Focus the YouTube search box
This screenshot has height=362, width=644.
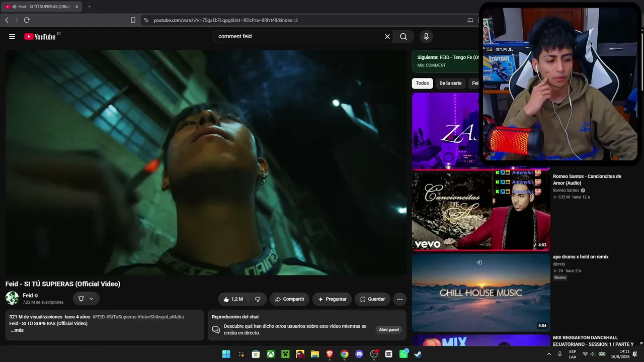click(x=299, y=36)
